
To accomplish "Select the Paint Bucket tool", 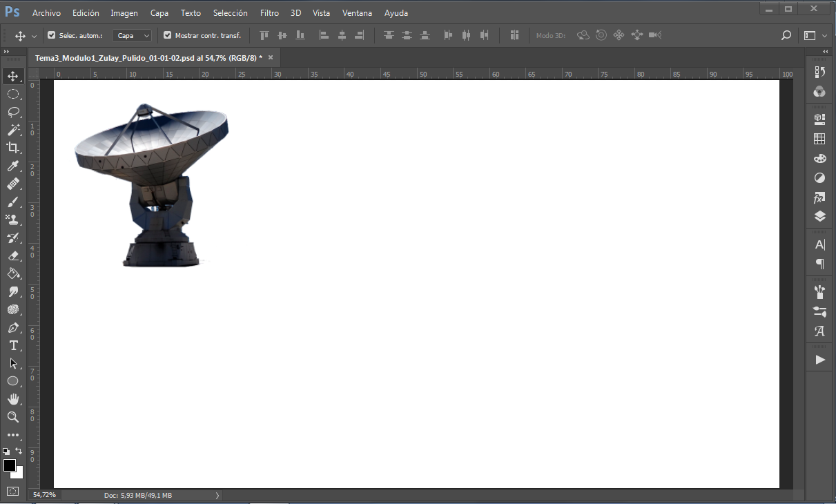I will click(13, 273).
